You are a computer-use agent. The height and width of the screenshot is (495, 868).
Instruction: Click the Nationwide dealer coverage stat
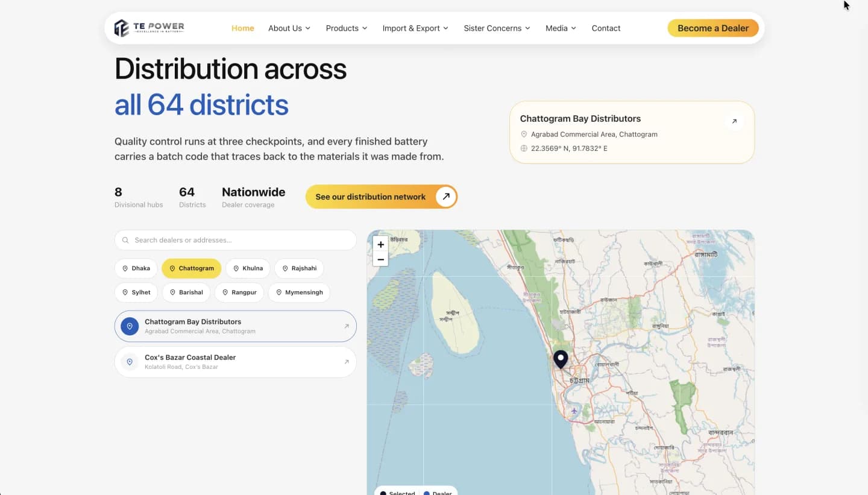[254, 197]
